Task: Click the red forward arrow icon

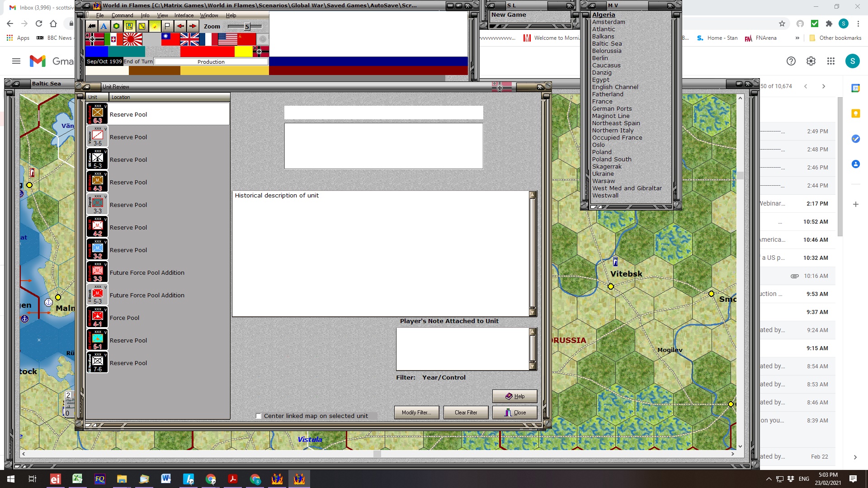Action: point(193,26)
